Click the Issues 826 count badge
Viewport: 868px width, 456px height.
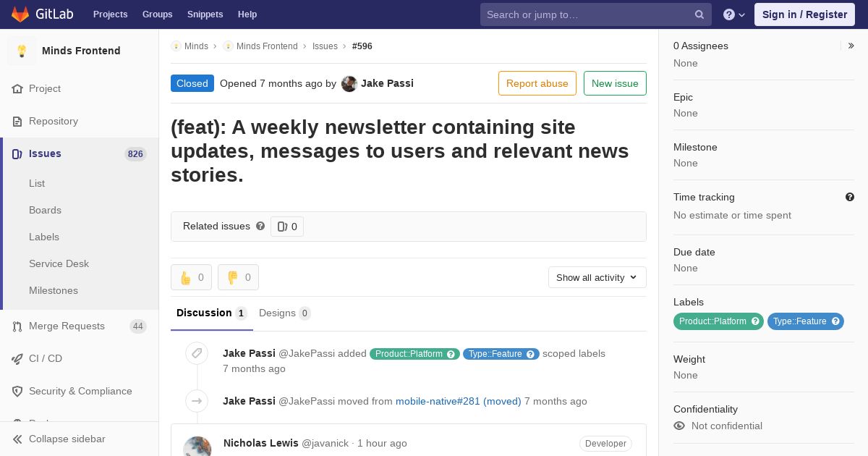coord(135,153)
